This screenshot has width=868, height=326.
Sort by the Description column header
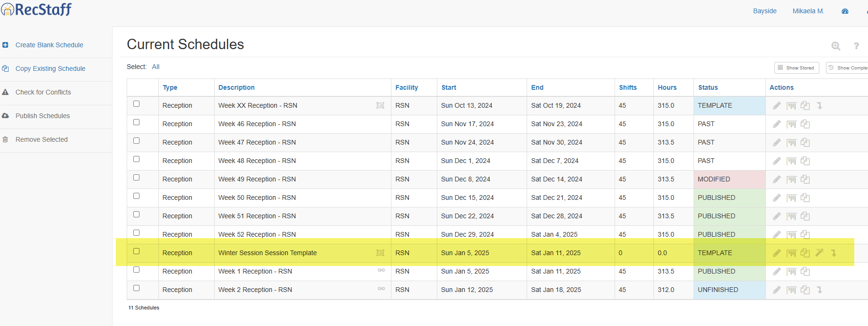click(236, 87)
